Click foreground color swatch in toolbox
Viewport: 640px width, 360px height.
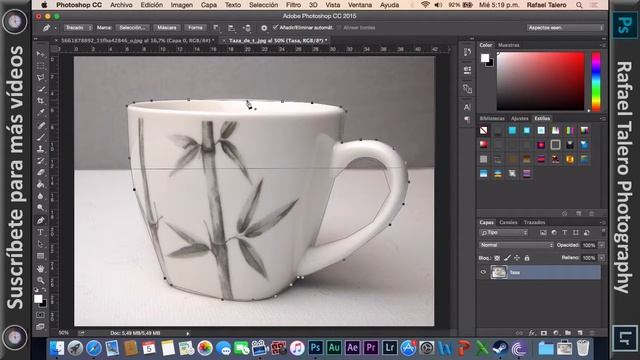tap(38, 299)
